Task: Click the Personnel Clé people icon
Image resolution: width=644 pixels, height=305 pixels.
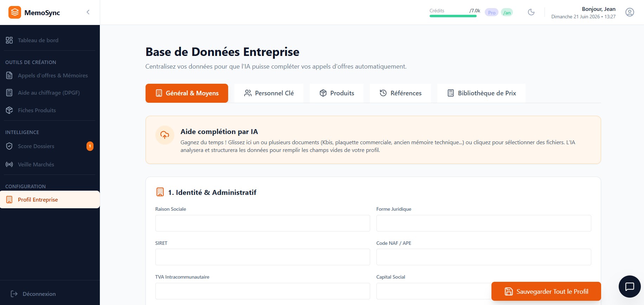Action: (248, 93)
